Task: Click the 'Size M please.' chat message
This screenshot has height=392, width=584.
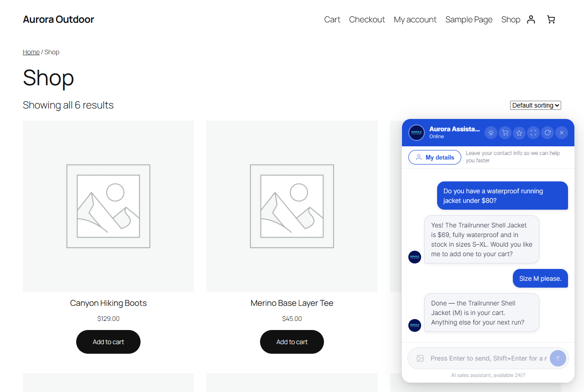Action: tap(540, 279)
